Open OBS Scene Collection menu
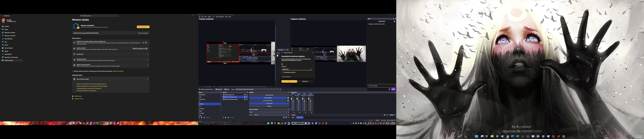644x139 pixels. click(x=220, y=17)
